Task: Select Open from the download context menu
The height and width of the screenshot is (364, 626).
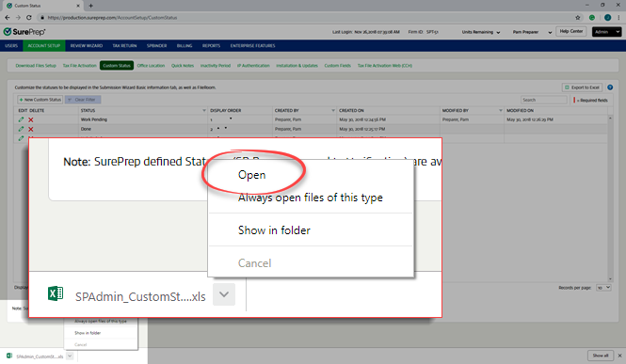Action: [251, 175]
